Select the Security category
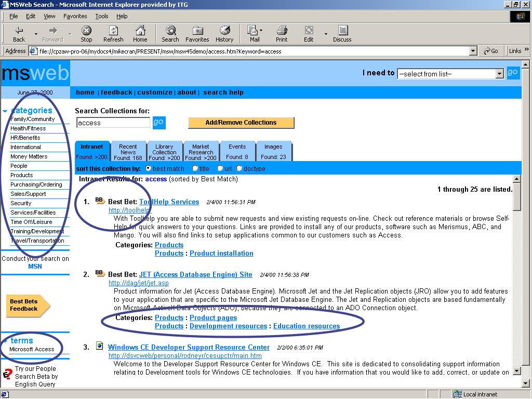This screenshot has width=532, height=399. 21,203
